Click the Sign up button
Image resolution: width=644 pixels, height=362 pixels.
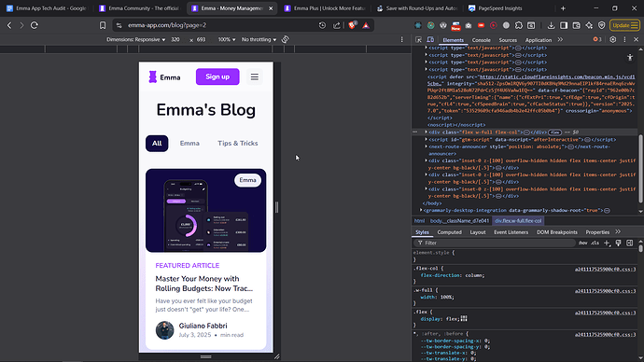tap(217, 77)
